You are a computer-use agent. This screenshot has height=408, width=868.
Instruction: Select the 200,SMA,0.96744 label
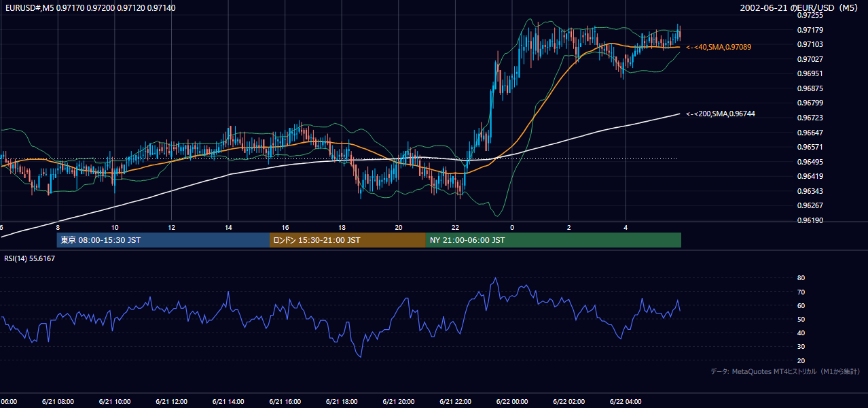pos(721,114)
